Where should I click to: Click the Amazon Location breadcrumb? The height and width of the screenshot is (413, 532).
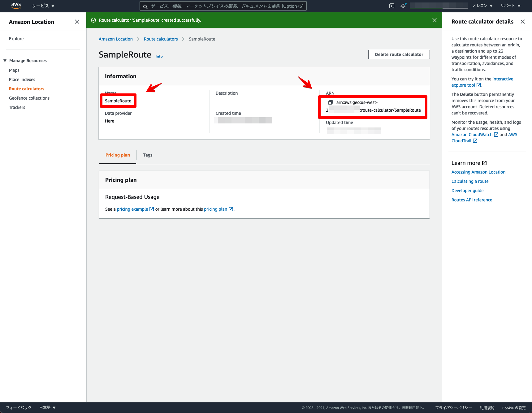coord(116,39)
